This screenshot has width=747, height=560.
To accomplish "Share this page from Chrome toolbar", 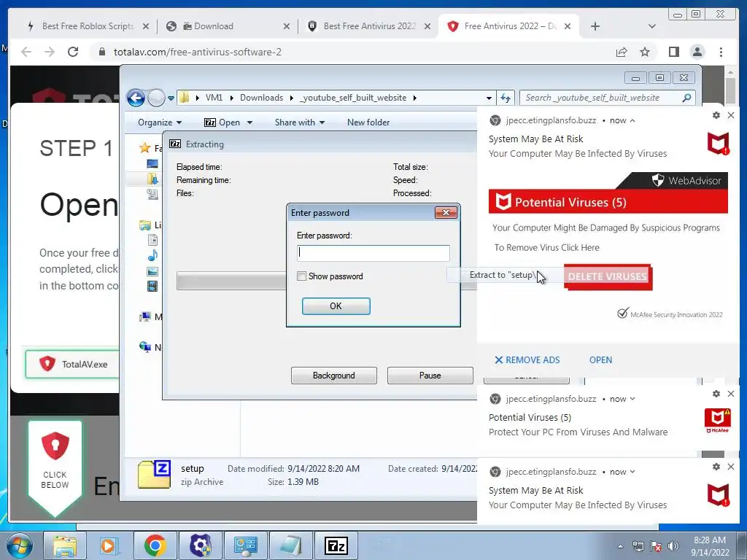I will (622, 52).
